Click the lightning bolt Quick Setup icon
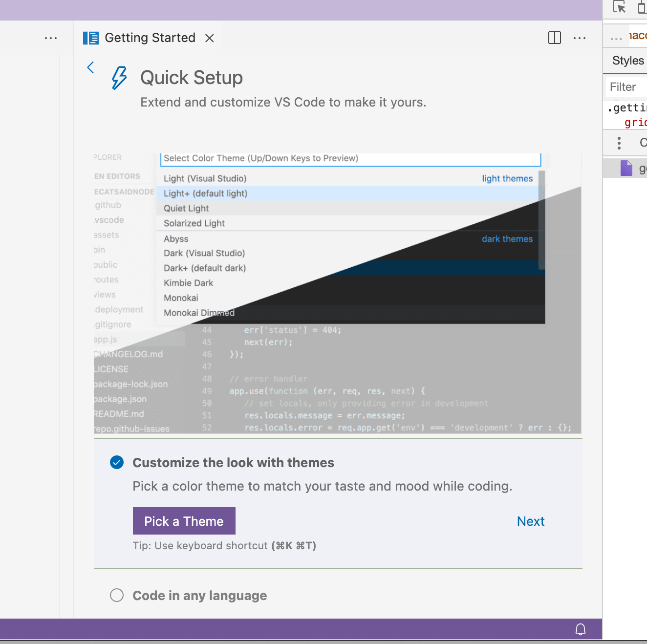Viewport: 647px width, 644px height. pos(118,78)
